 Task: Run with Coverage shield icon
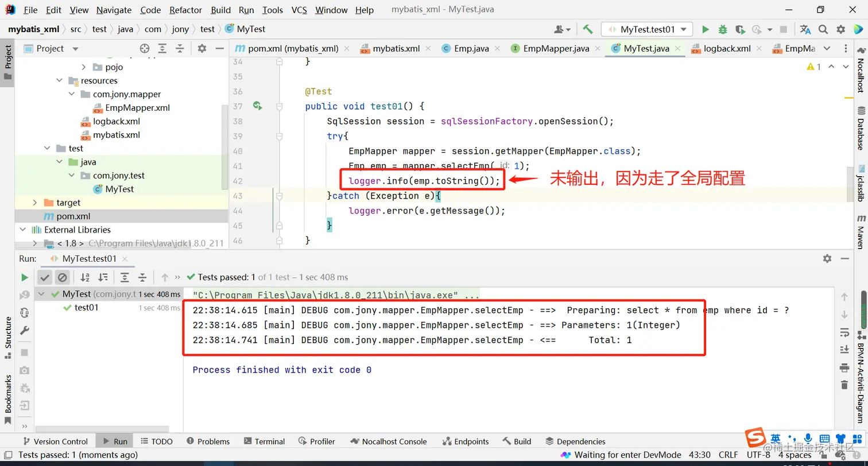point(740,29)
